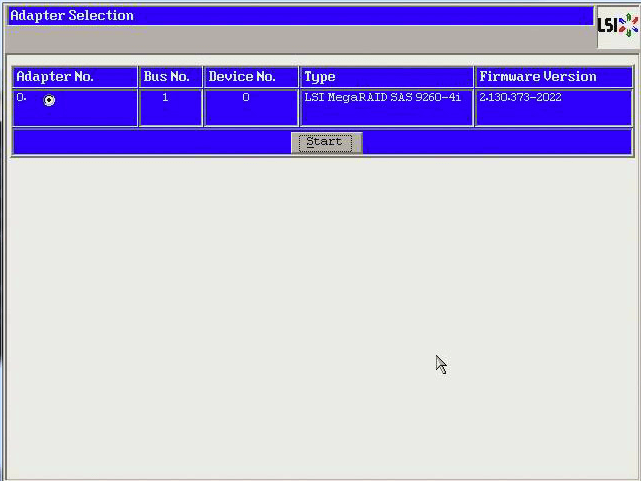Click the Device No. value 0 cell
641x481 pixels.
tap(246, 98)
